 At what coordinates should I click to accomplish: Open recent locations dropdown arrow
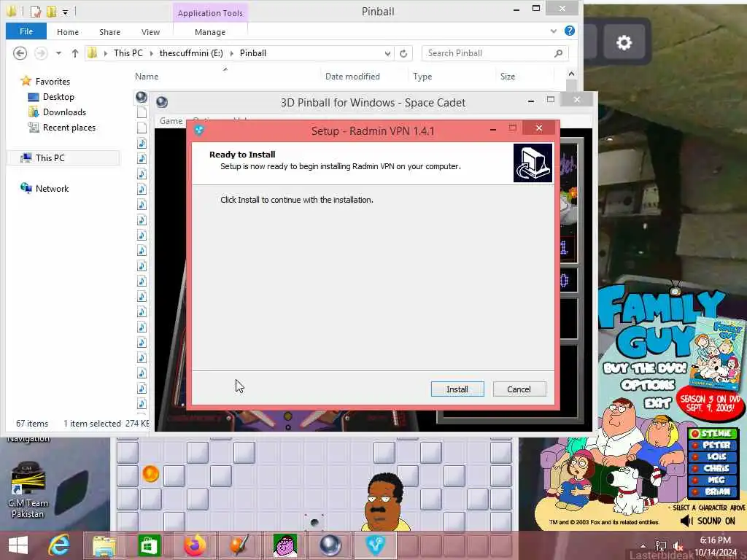pyautogui.click(x=58, y=53)
